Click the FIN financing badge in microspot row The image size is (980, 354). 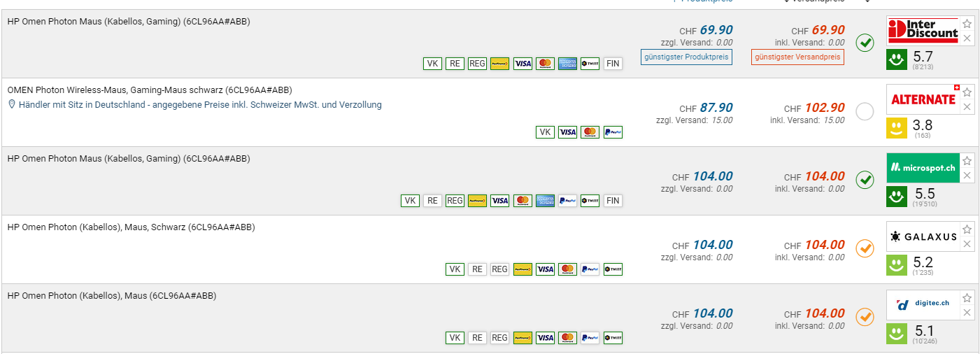tap(613, 201)
